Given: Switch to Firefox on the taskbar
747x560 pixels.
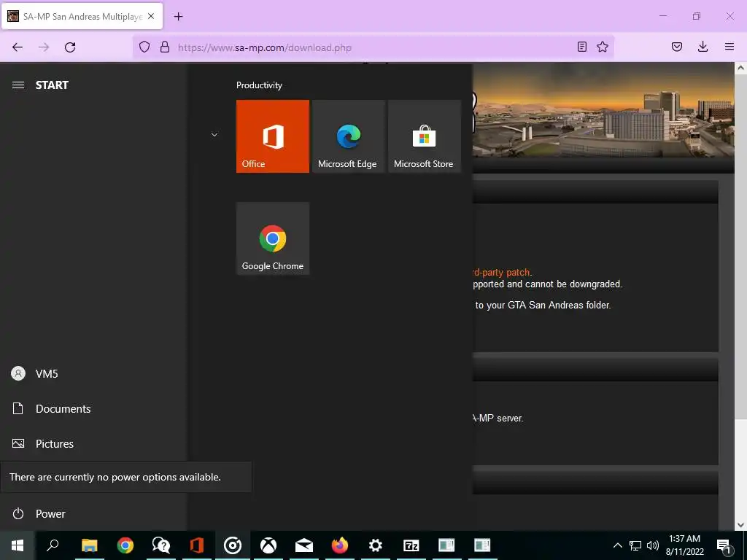Looking at the screenshot, I should point(340,545).
